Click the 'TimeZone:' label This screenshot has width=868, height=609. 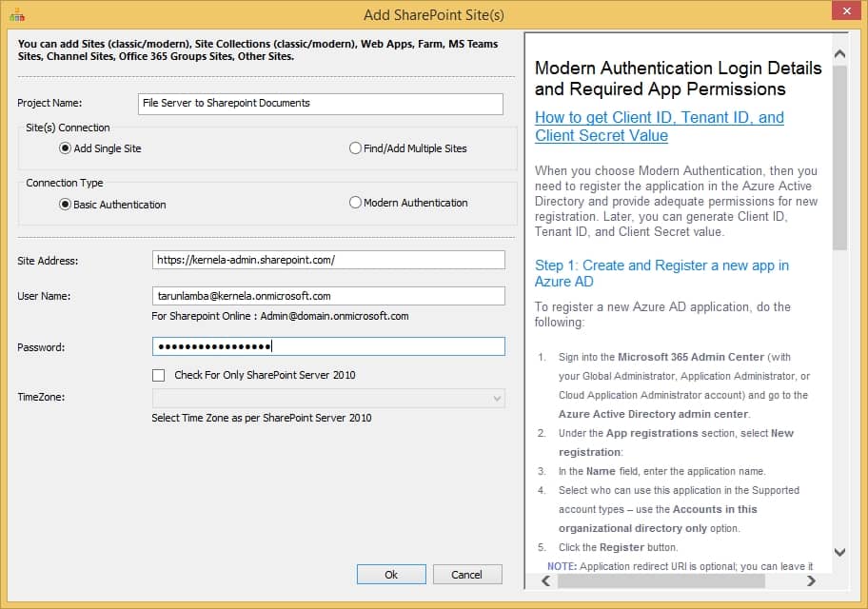pyautogui.click(x=41, y=397)
